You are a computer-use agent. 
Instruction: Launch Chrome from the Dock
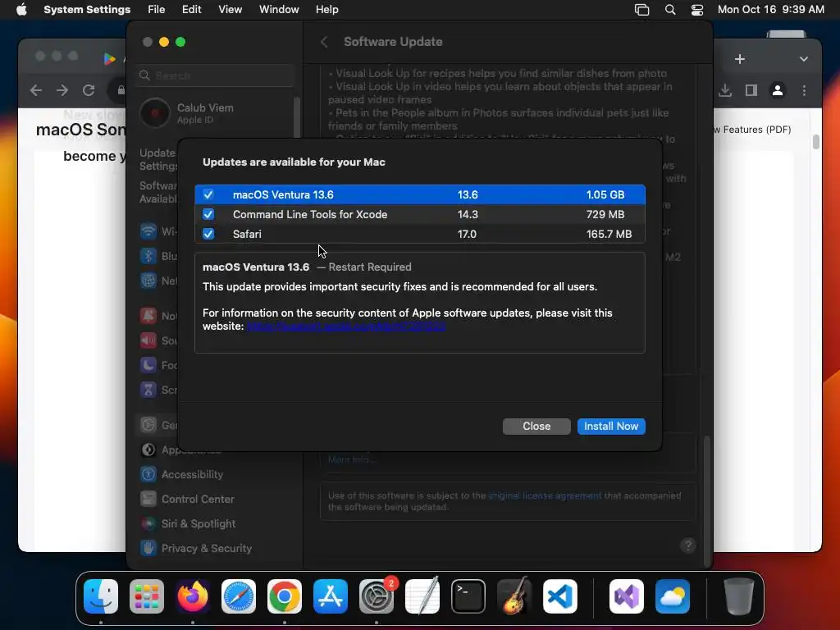click(285, 596)
